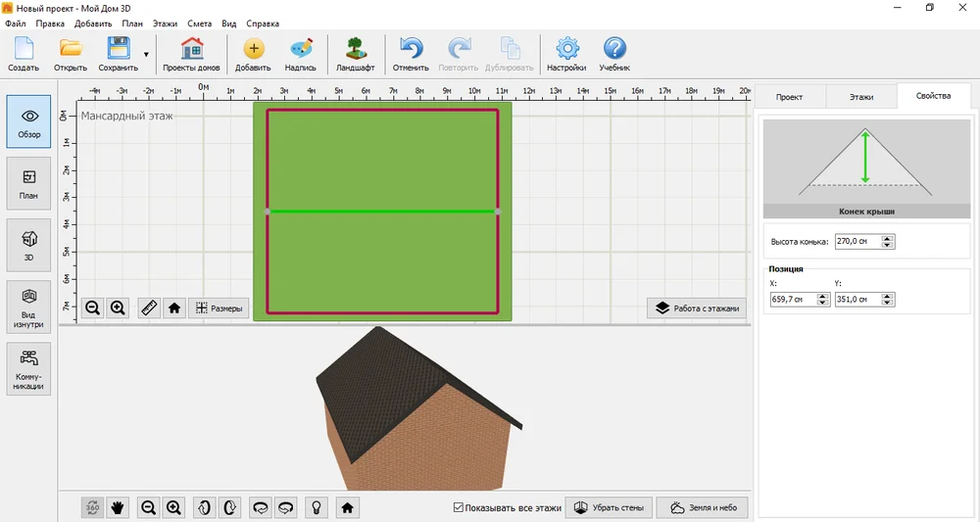This screenshot has width=980, height=522.
Task: Switch to План view mode
Action: [28, 183]
